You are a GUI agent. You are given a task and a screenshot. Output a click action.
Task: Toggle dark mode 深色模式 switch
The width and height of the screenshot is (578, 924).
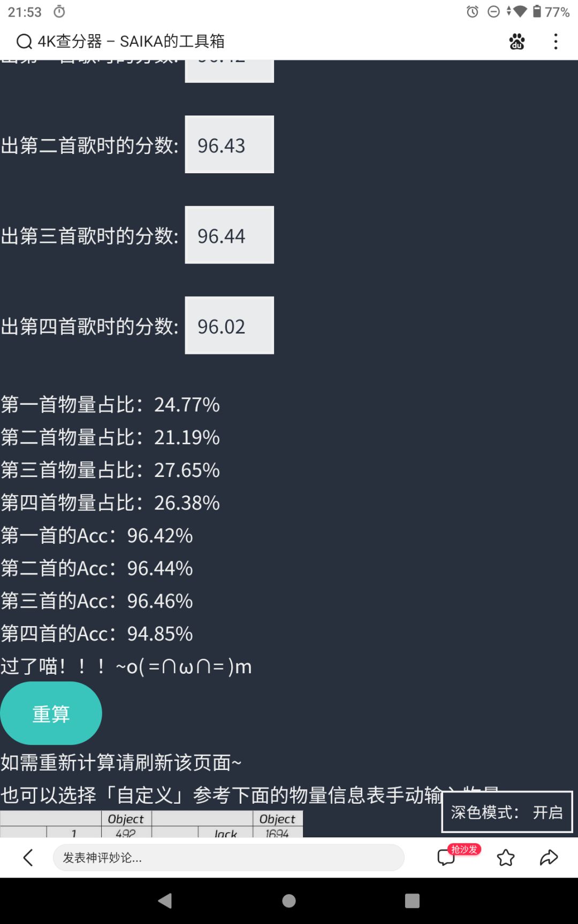click(x=507, y=812)
